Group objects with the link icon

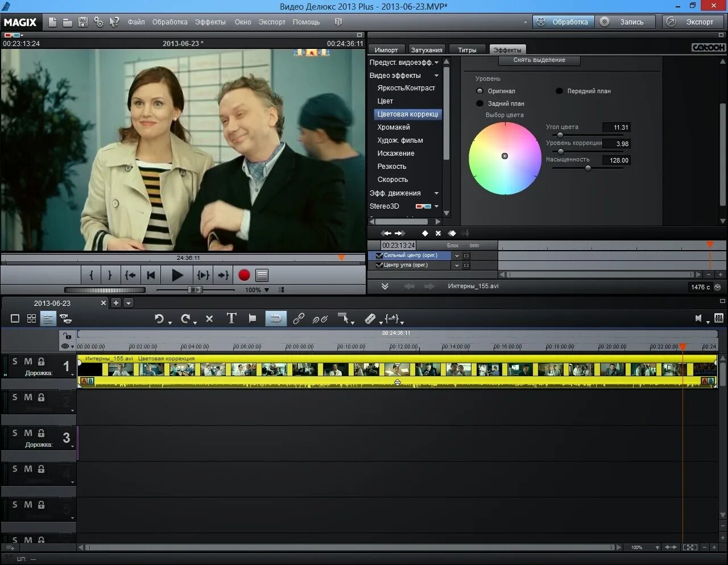[x=299, y=319]
